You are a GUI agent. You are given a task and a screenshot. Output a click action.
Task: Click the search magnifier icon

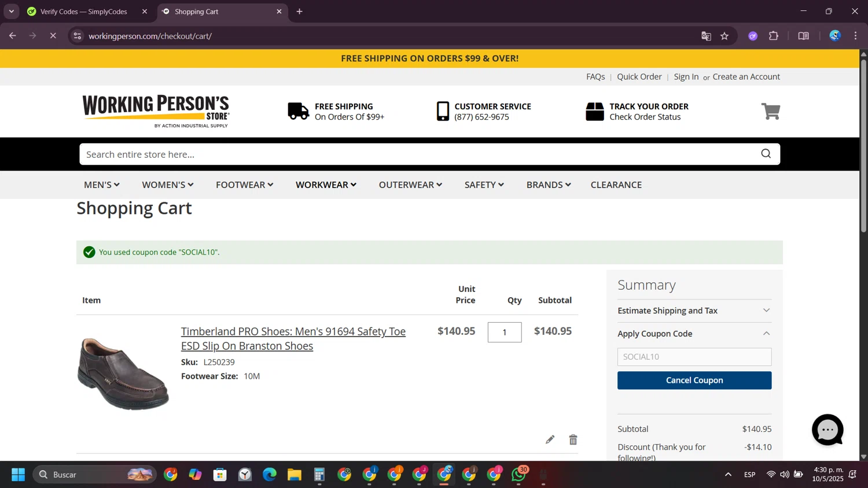point(766,154)
